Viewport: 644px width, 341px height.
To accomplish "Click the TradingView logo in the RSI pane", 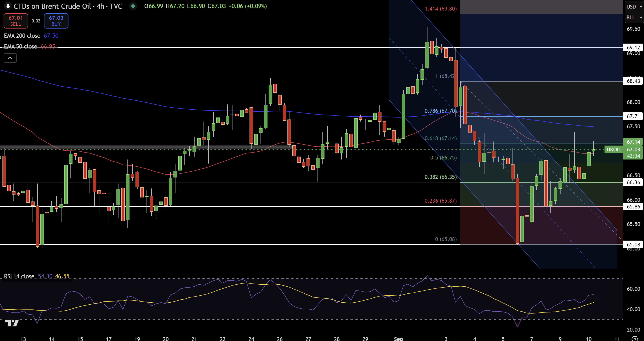I will point(12,323).
